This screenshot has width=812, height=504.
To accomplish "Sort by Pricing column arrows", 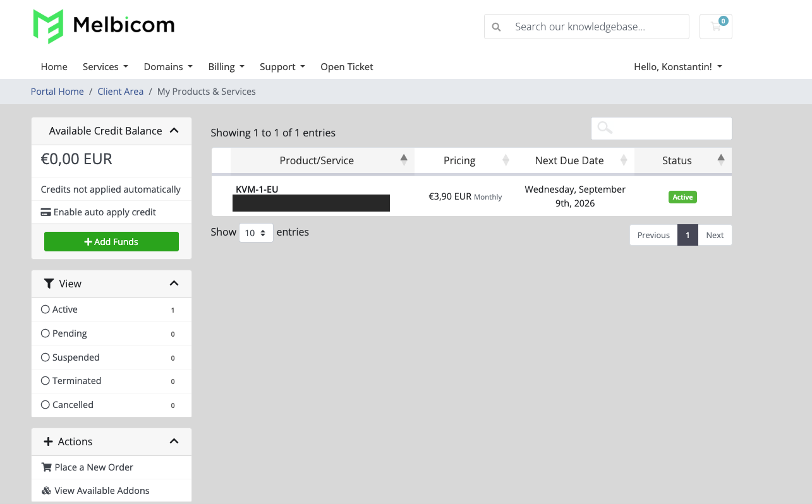I will point(506,160).
